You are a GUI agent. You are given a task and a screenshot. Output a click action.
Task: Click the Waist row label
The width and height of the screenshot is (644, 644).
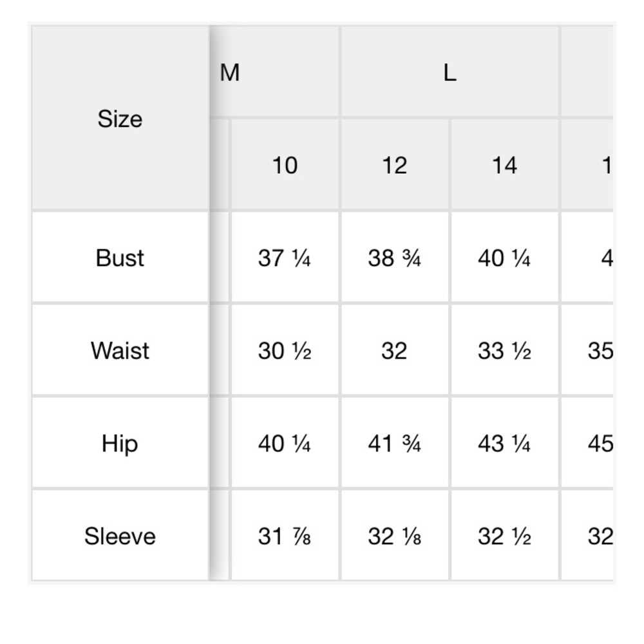120,350
